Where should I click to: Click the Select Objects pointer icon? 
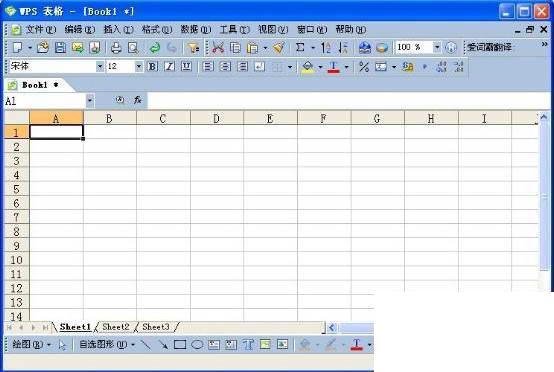(62, 345)
